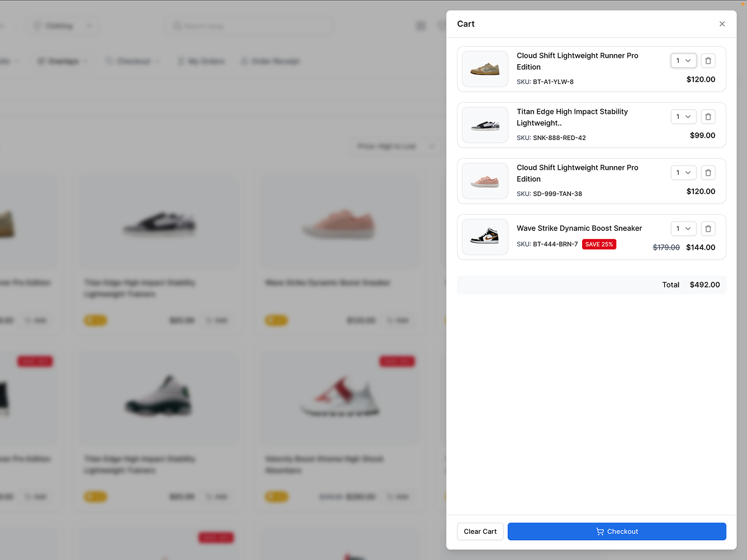
Task: Open the Price: High to Low sort dropdown
Action: 395,146
